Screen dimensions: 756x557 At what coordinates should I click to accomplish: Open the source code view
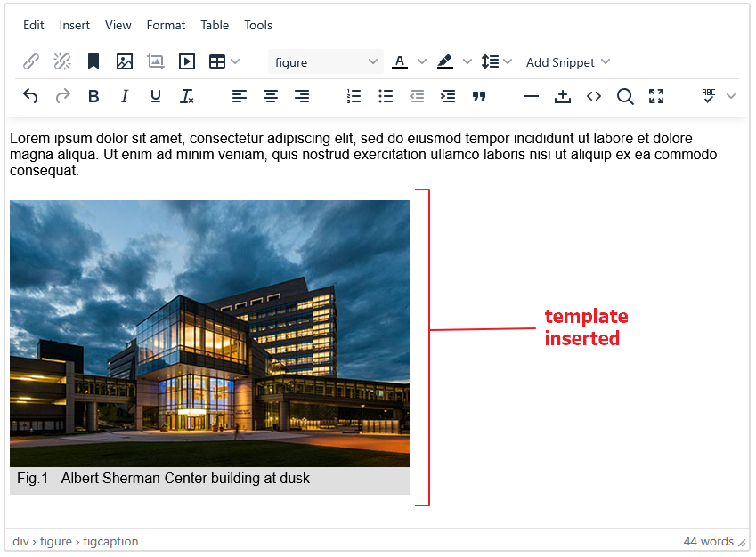click(594, 96)
